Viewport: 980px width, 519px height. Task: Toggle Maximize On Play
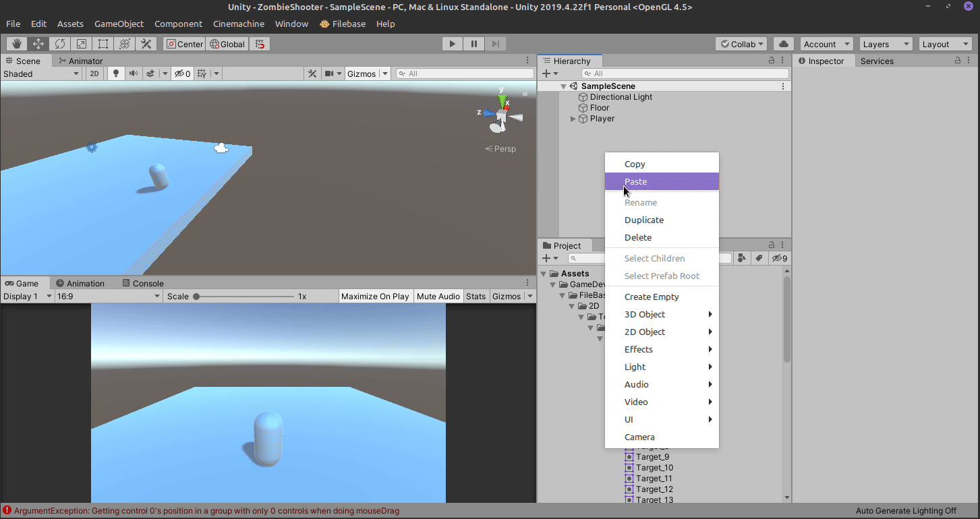(375, 297)
